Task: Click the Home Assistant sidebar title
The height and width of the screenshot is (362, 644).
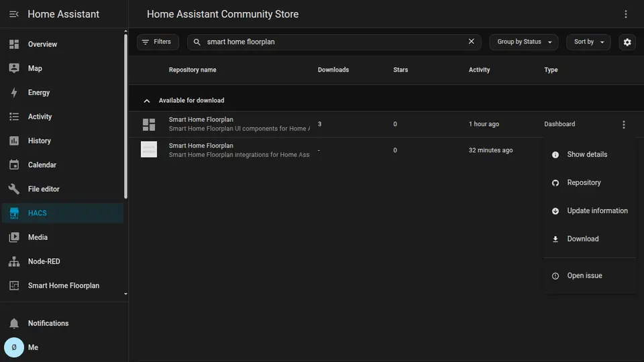Action: point(63,14)
